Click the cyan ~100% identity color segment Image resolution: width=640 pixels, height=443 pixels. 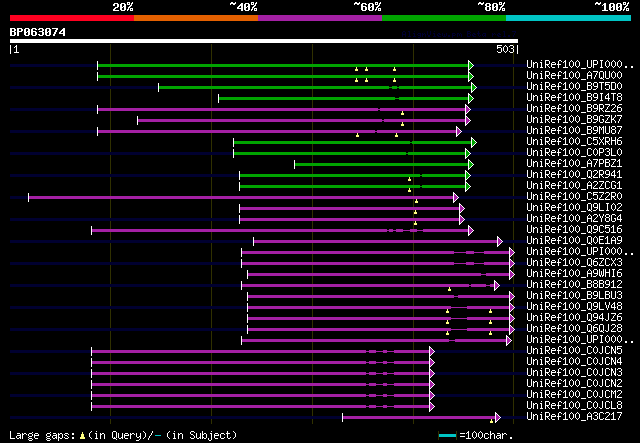569,18
